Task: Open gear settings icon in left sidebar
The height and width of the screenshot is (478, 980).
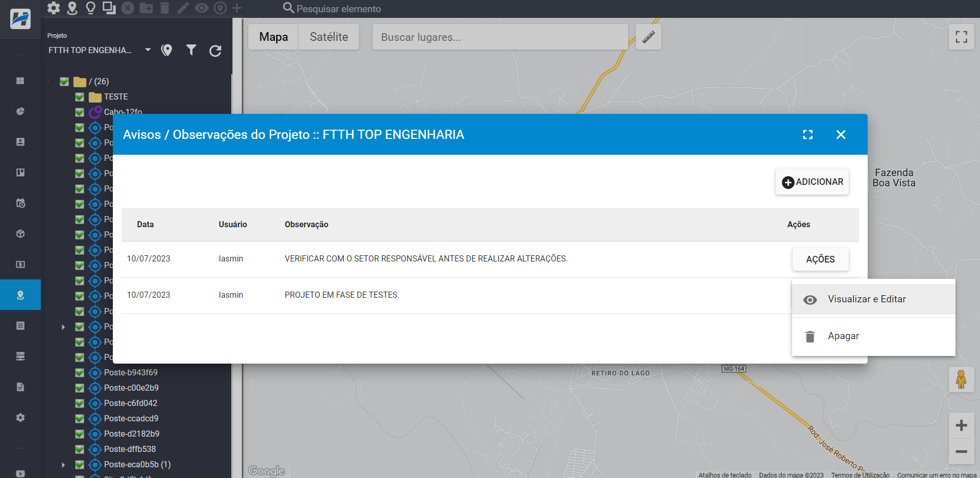Action: tap(20, 418)
